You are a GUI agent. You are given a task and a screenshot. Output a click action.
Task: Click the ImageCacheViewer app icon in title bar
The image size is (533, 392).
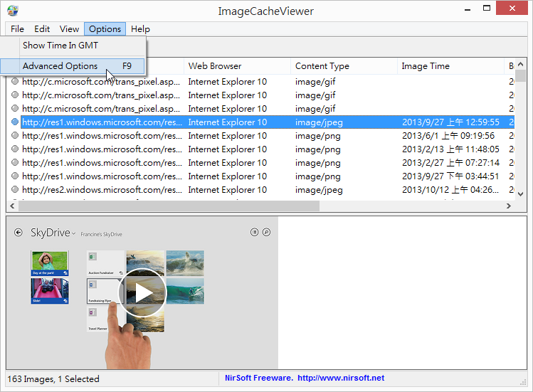13,11
